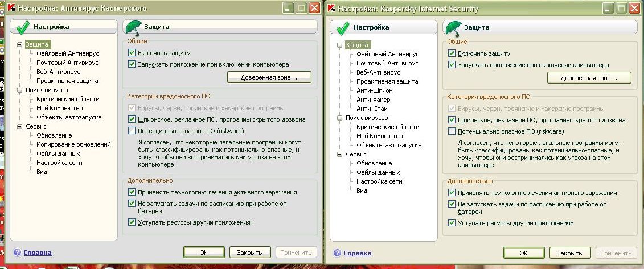Click the green umbrella icon in Kaspersky Internet Security window
The width and height of the screenshot is (644, 269).
pyautogui.click(x=454, y=27)
